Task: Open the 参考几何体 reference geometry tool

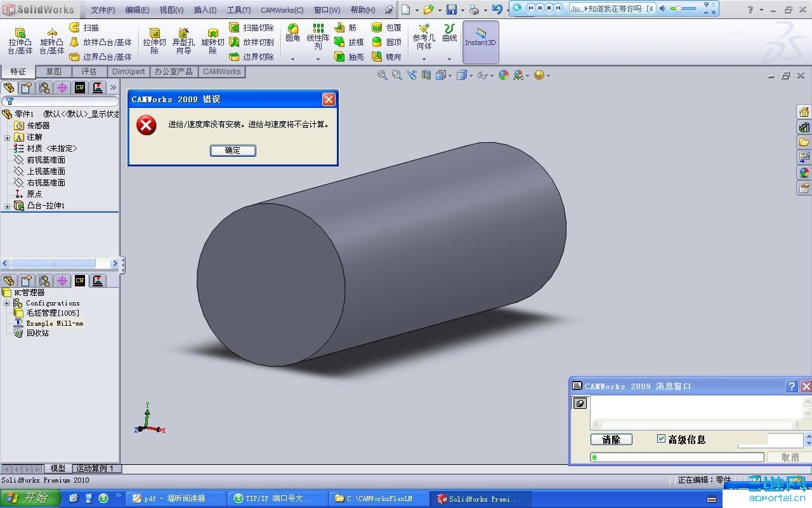Action: (x=424, y=37)
